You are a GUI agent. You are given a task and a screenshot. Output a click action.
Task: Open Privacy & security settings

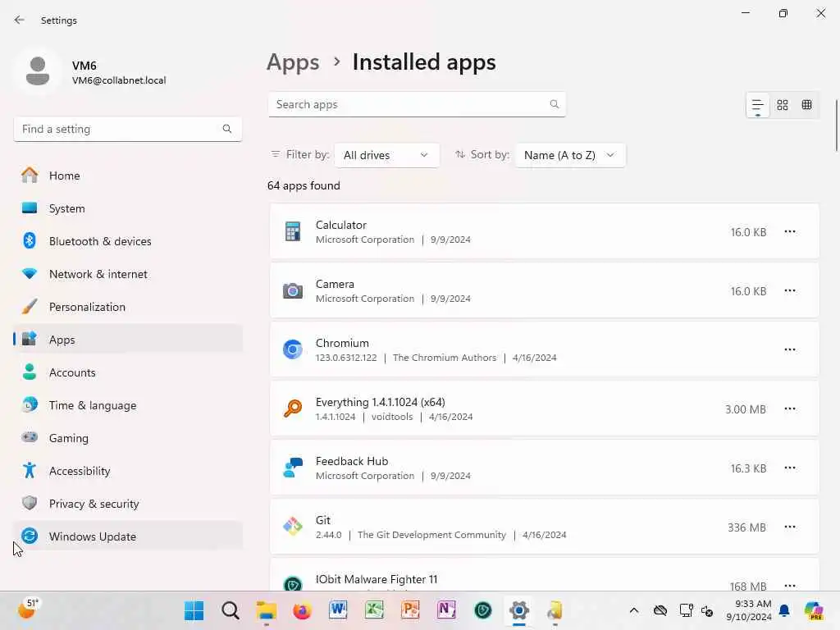(127, 504)
